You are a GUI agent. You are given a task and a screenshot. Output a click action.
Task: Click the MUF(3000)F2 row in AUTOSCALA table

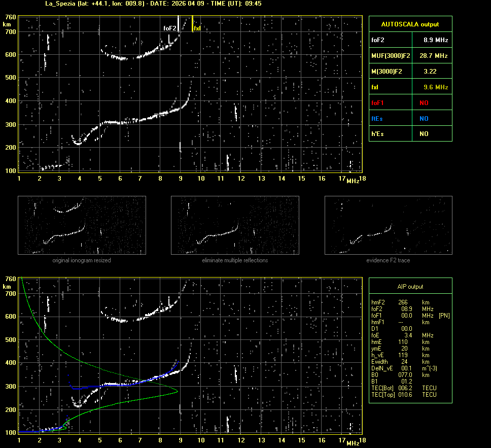(410, 55)
